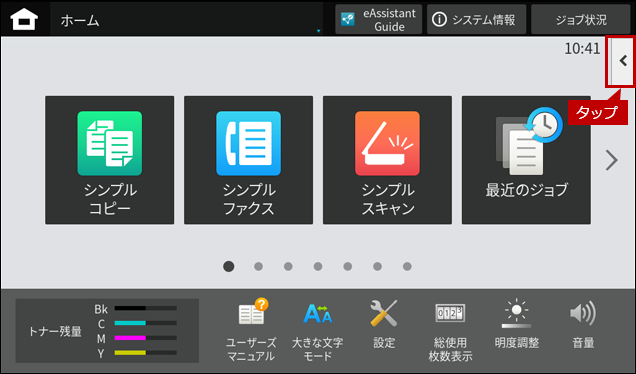The image size is (636, 374).
Task: Open the Simple Copy (シンプルコピー) tile
Action: pos(110,160)
